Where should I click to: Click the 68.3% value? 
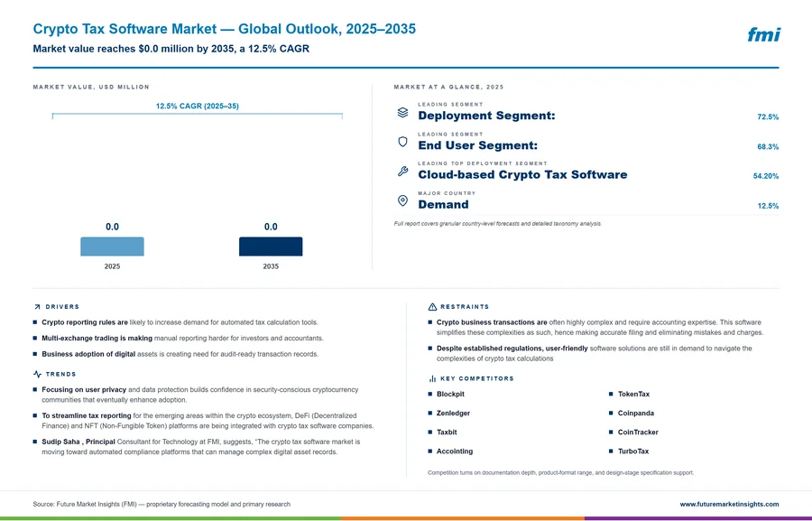click(768, 146)
